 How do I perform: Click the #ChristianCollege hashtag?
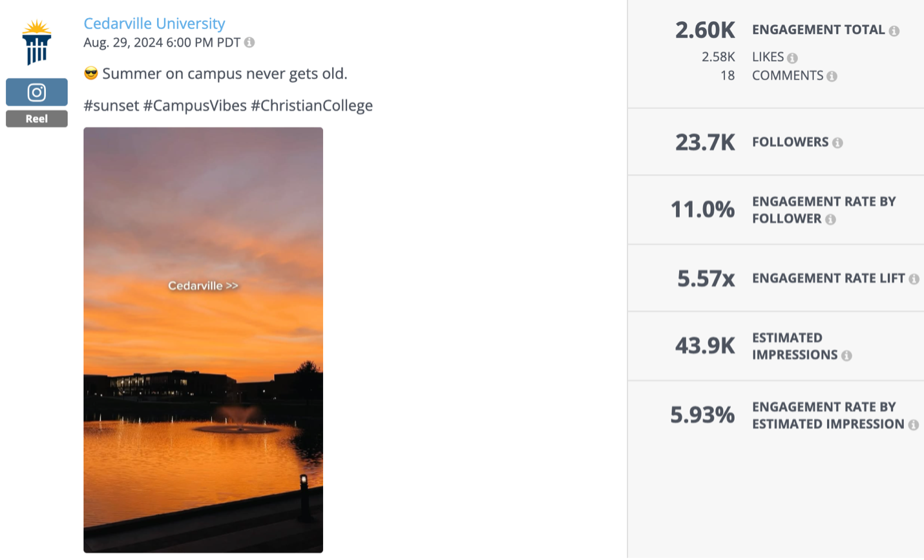312,106
